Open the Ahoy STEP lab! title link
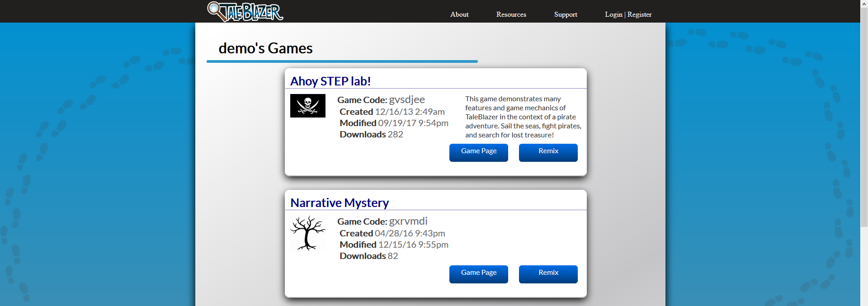Viewport: 868px width, 306px height. [330, 81]
